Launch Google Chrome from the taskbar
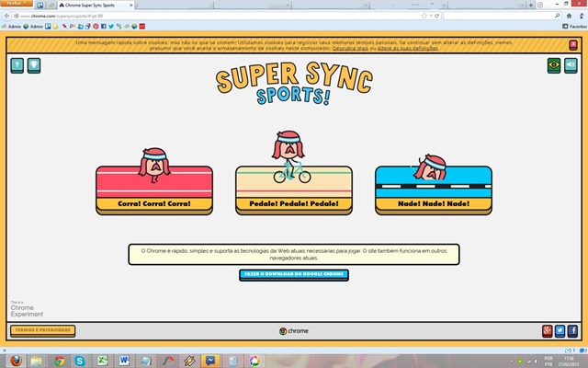588x368 pixels. pyautogui.click(x=59, y=361)
